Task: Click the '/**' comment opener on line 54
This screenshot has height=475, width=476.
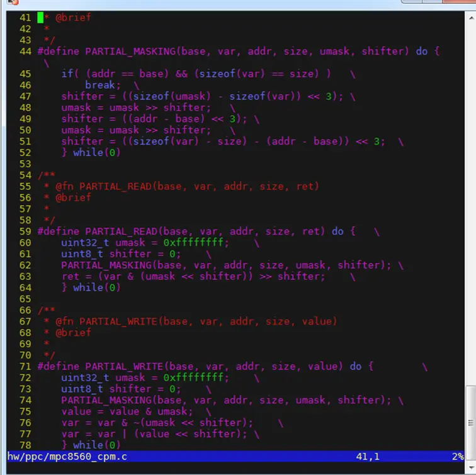Action: 46,175
